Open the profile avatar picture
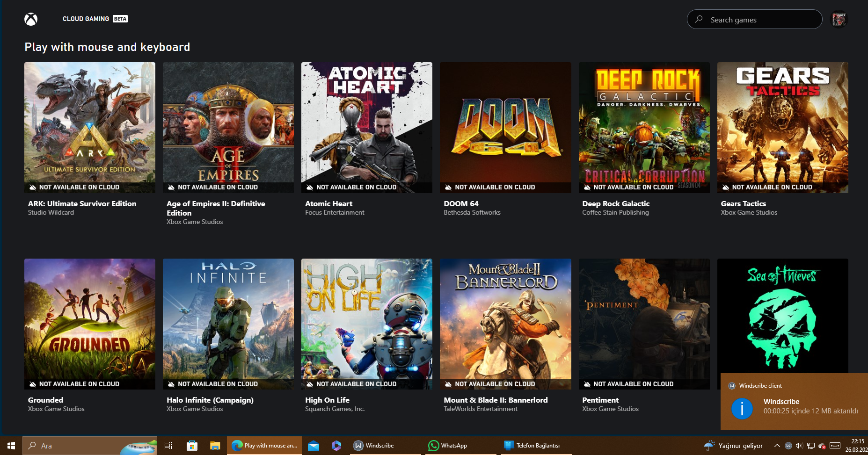The image size is (868, 455). pos(839,19)
